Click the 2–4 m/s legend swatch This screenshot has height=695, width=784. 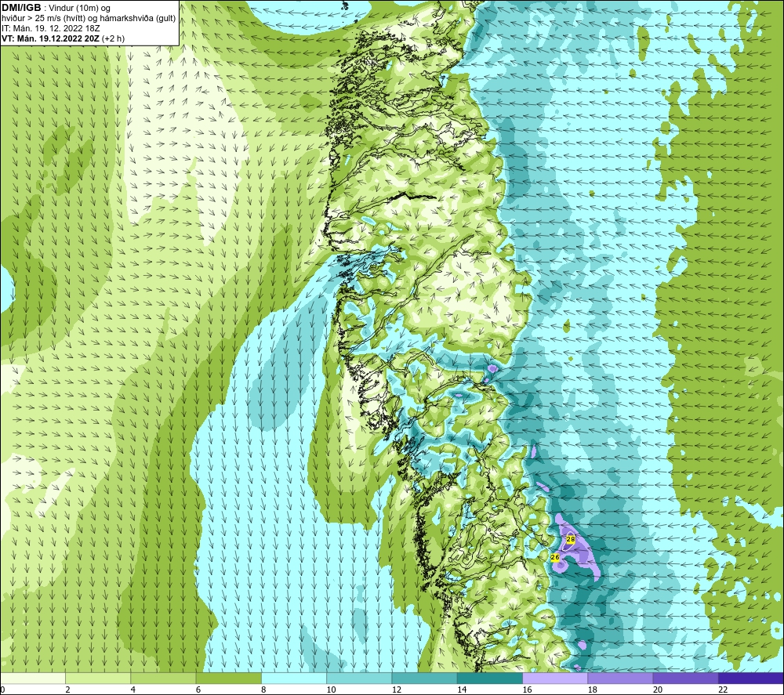[x=98, y=678]
